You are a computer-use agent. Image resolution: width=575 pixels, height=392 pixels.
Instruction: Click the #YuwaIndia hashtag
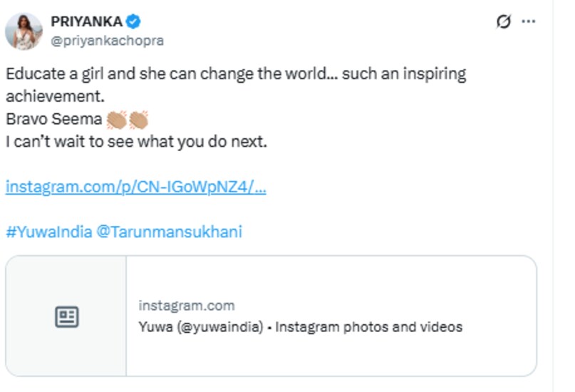coord(48,232)
